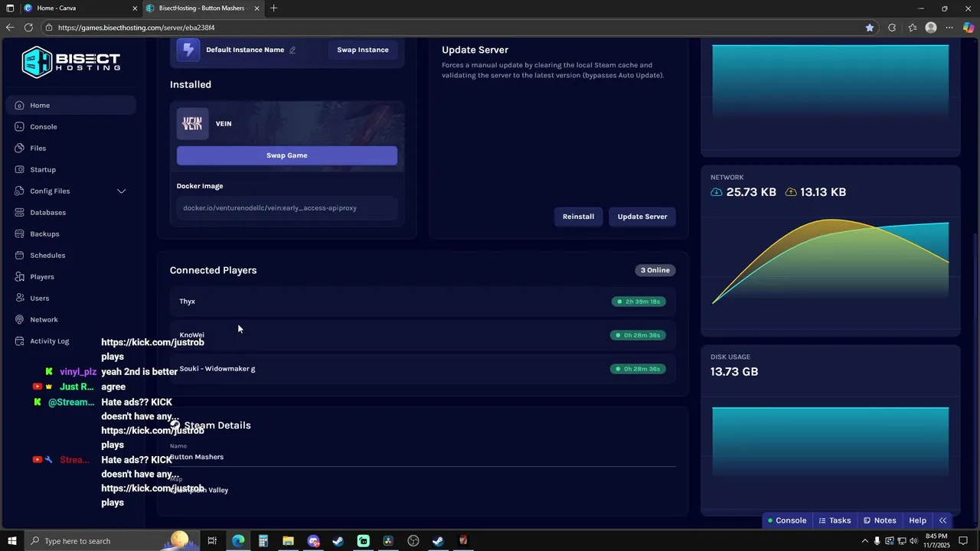Show hidden system tray icons
The height and width of the screenshot is (551, 980).
865,541
